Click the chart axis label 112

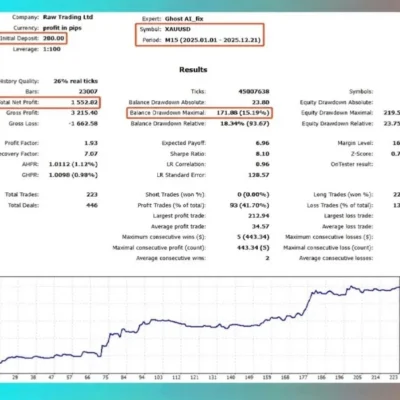click(x=176, y=377)
